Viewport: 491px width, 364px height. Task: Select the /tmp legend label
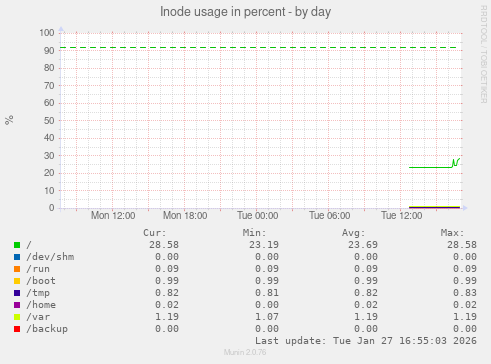tap(38, 293)
